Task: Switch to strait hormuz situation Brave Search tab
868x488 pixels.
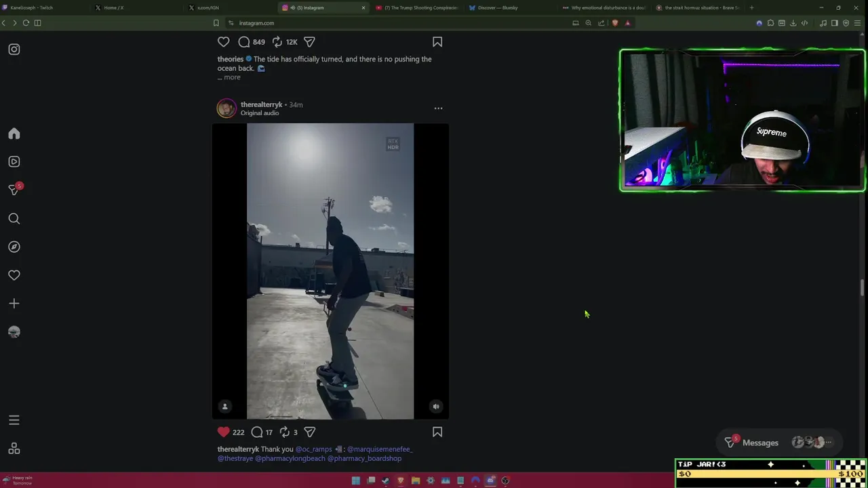Action: tap(697, 7)
